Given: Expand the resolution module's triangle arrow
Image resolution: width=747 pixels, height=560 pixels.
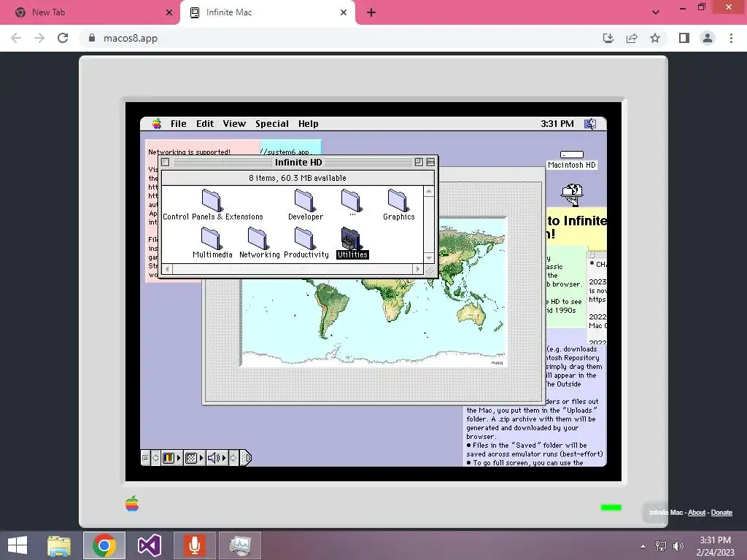Looking at the screenshot, I should [x=201, y=458].
